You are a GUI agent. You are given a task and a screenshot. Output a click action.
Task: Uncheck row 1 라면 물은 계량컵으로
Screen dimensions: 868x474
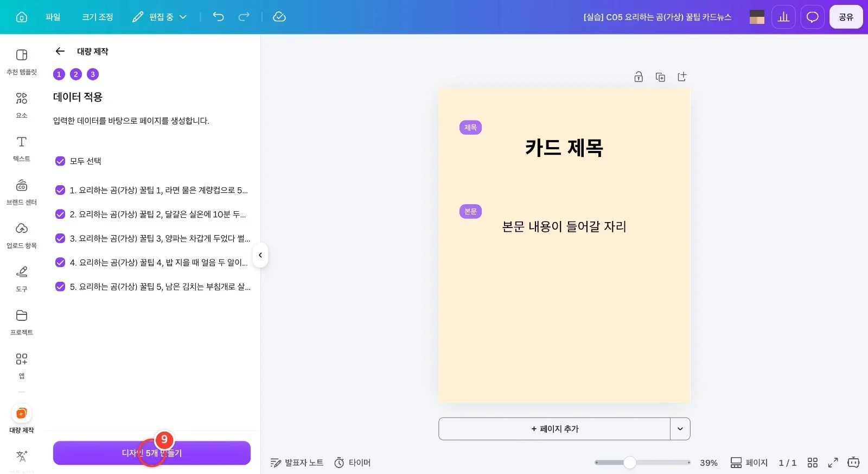click(x=60, y=190)
